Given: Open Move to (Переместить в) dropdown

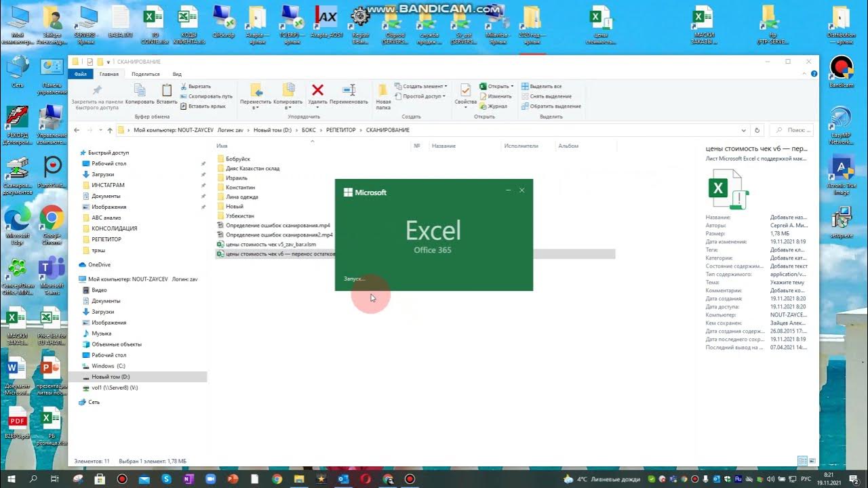Looking at the screenshot, I should point(255,96).
